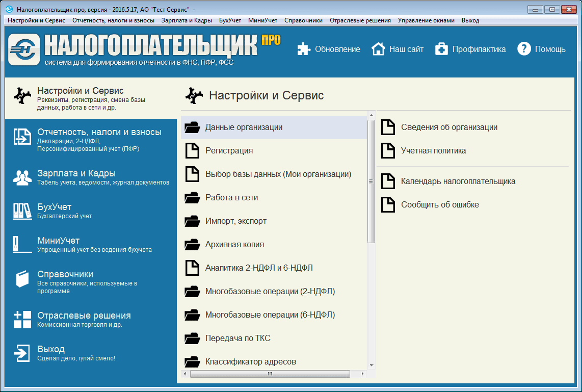Screen dimensions: 582x392
Task: Click the book icon for Справочники
Action: pos(22,278)
